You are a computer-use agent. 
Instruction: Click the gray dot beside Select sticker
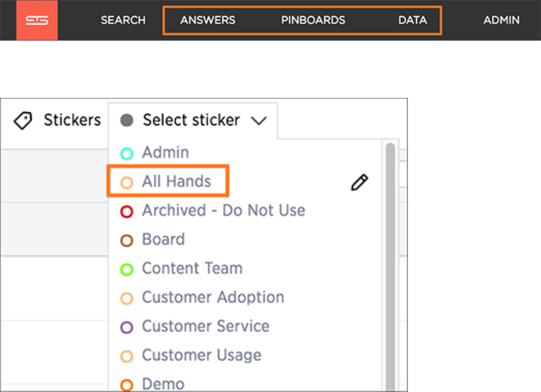tap(126, 121)
